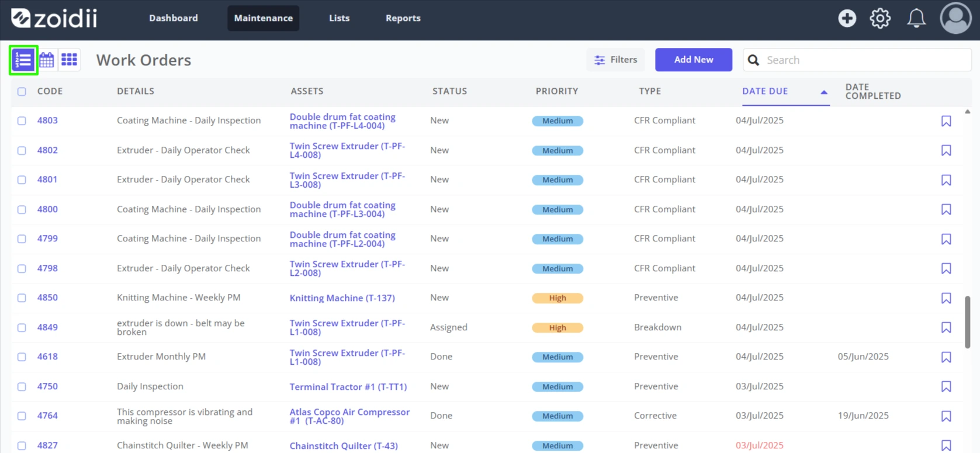Click into the Search field
The image size is (980, 453).
[x=857, y=60]
